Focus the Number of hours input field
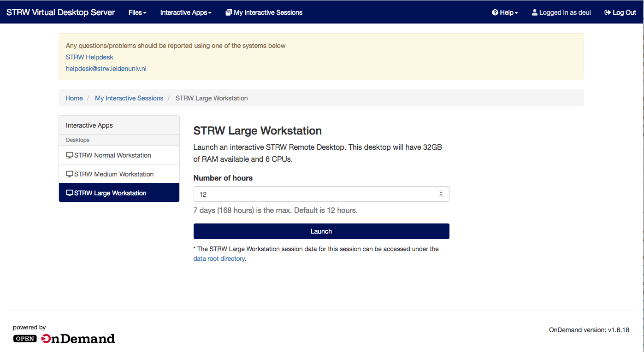This screenshot has width=644, height=352. 313,194
